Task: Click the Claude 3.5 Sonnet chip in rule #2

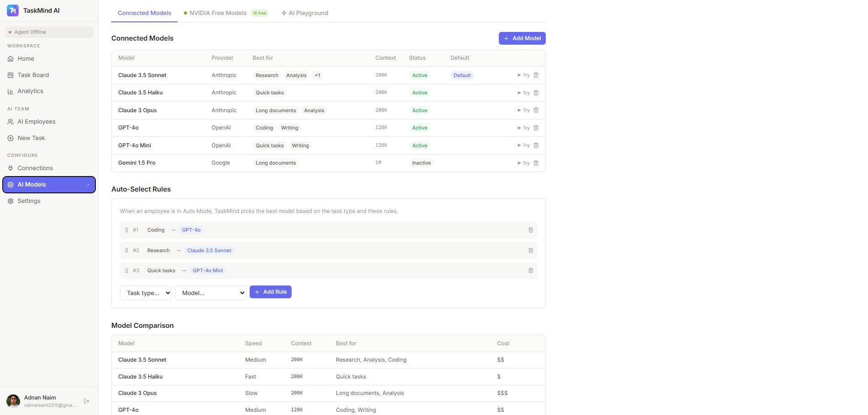Action: tap(209, 250)
